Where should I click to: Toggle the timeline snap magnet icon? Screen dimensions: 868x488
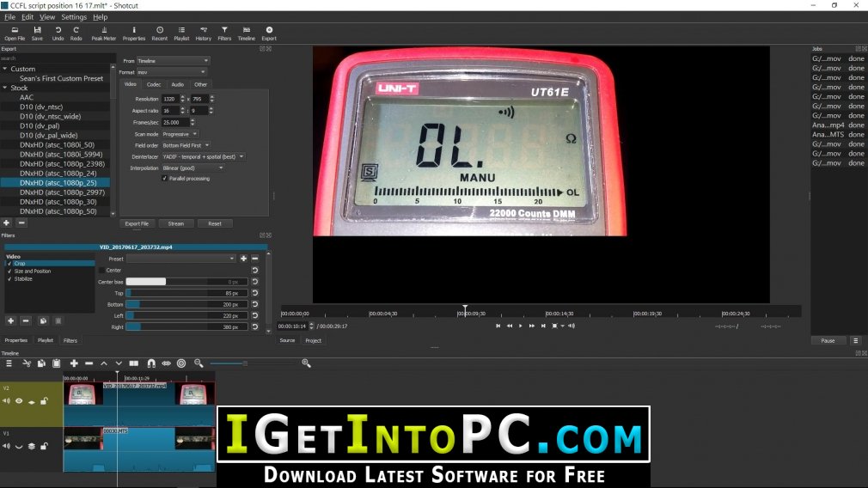coord(151,363)
